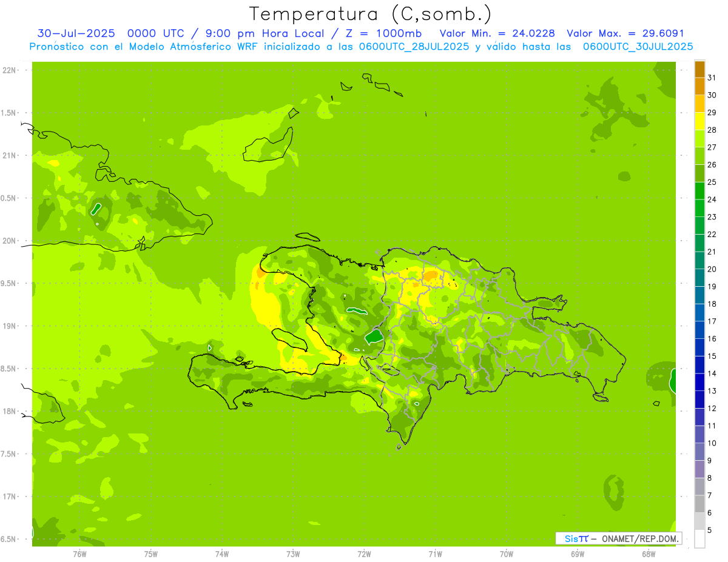Click the green swatch between 24 and 25

[x=699, y=190]
